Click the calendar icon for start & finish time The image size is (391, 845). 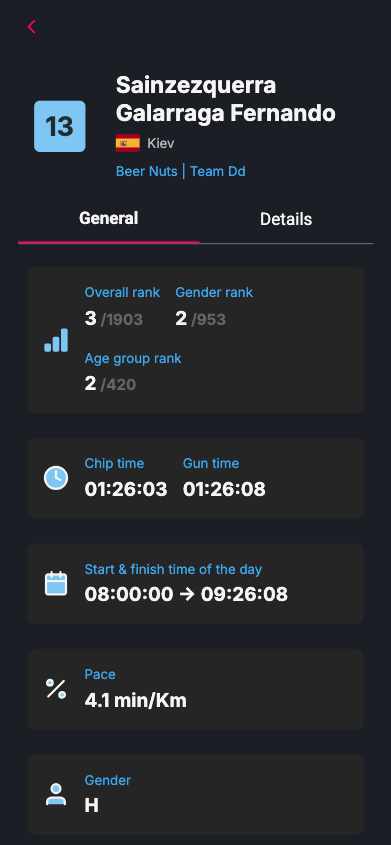click(x=56, y=584)
